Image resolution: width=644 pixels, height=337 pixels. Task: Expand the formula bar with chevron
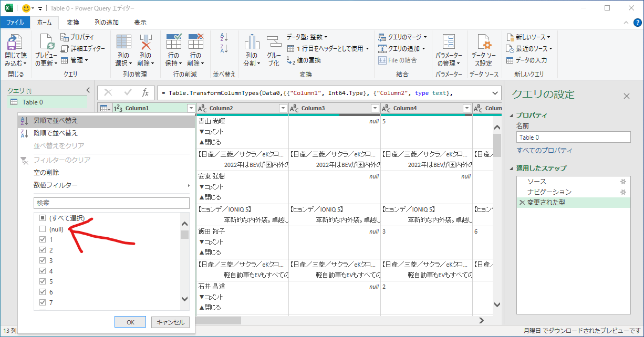pyautogui.click(x=495, y=93)
